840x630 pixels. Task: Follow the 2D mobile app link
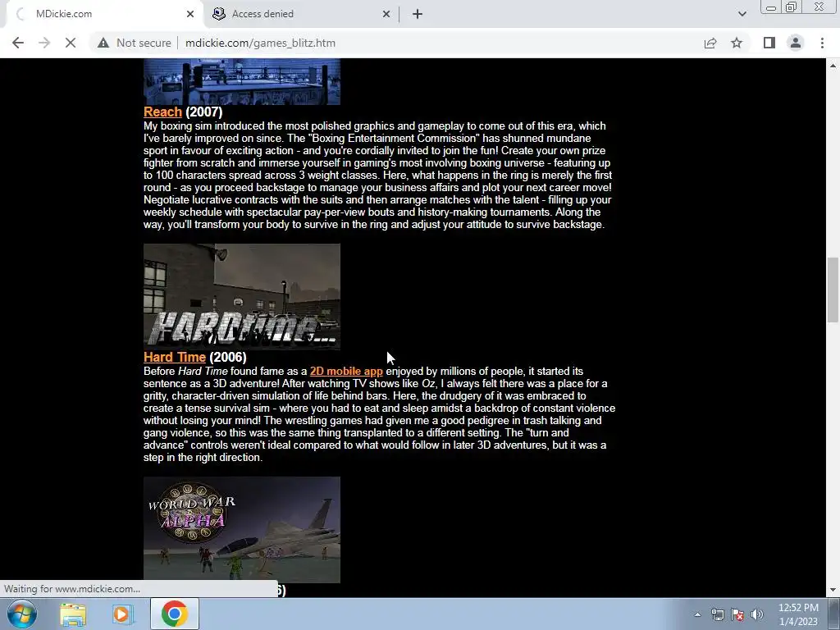click(x=346, y=372)
